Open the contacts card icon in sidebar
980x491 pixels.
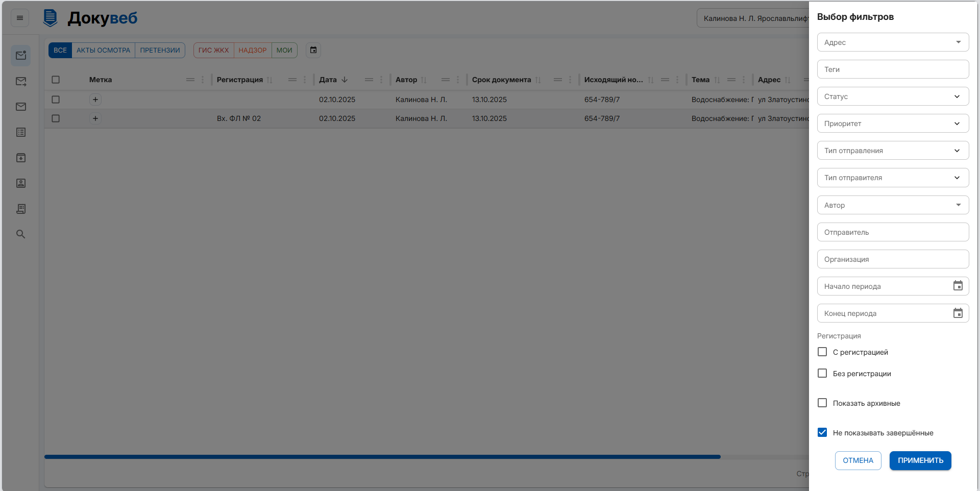click(x=21, y=183)
